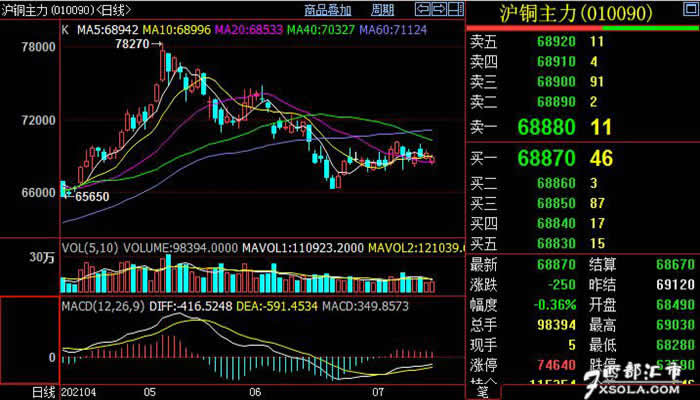This screenshot has width=700, height=400.
Task: Click the 卖一 price 68880
Action: click(547, 127)
